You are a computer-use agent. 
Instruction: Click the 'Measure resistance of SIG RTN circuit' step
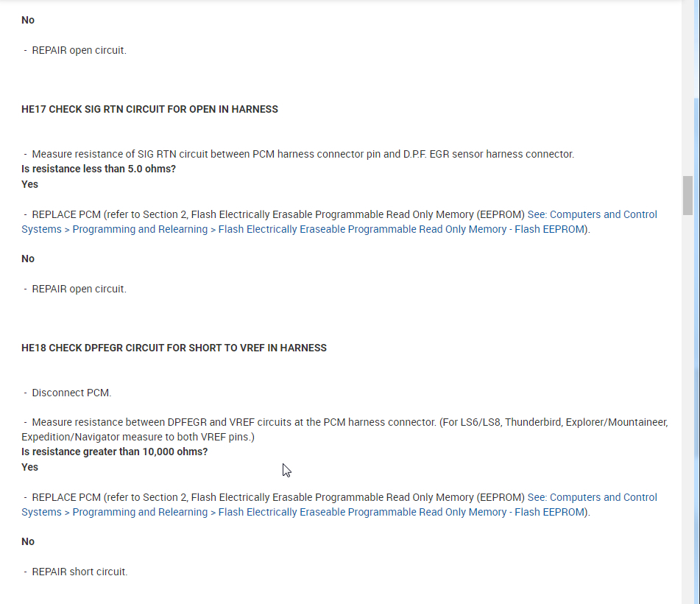tap(302, 154)
